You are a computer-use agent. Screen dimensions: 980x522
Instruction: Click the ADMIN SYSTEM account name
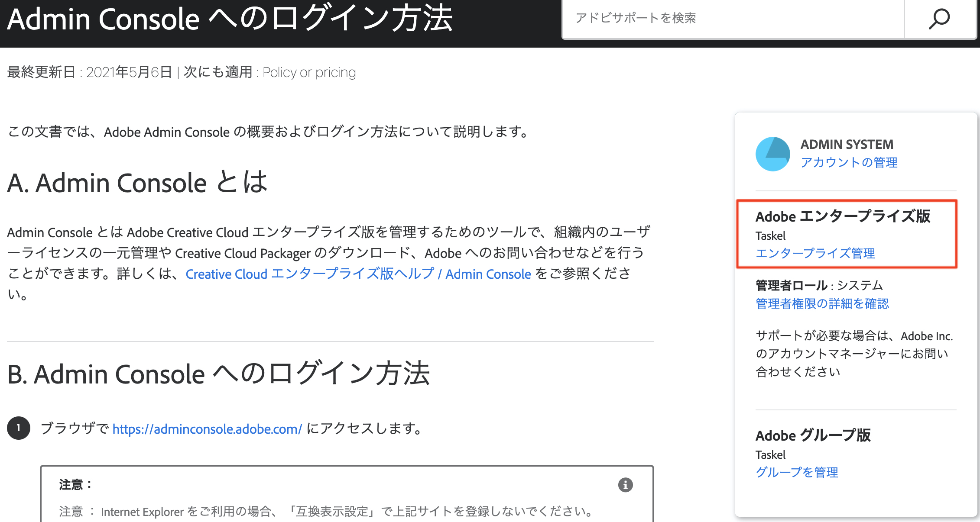tap(847, 144)
